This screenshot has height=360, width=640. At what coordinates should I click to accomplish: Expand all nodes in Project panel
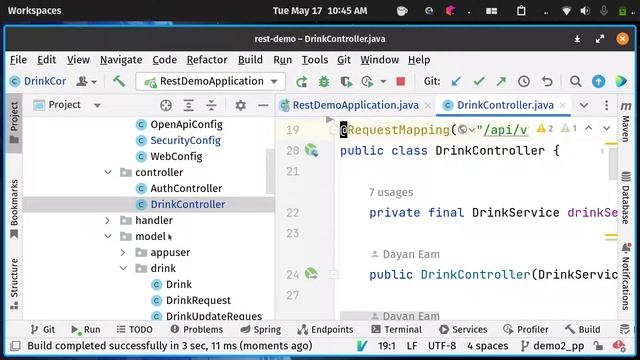189,105
